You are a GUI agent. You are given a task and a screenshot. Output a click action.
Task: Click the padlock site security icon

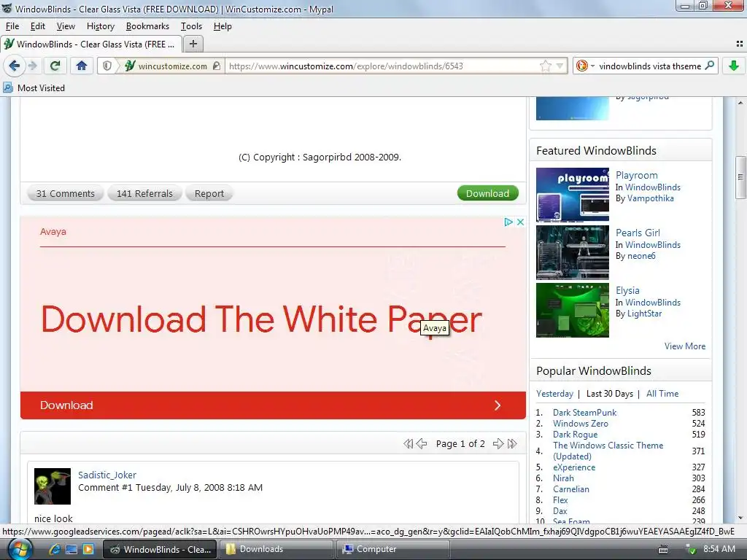(x=217, y=66)
